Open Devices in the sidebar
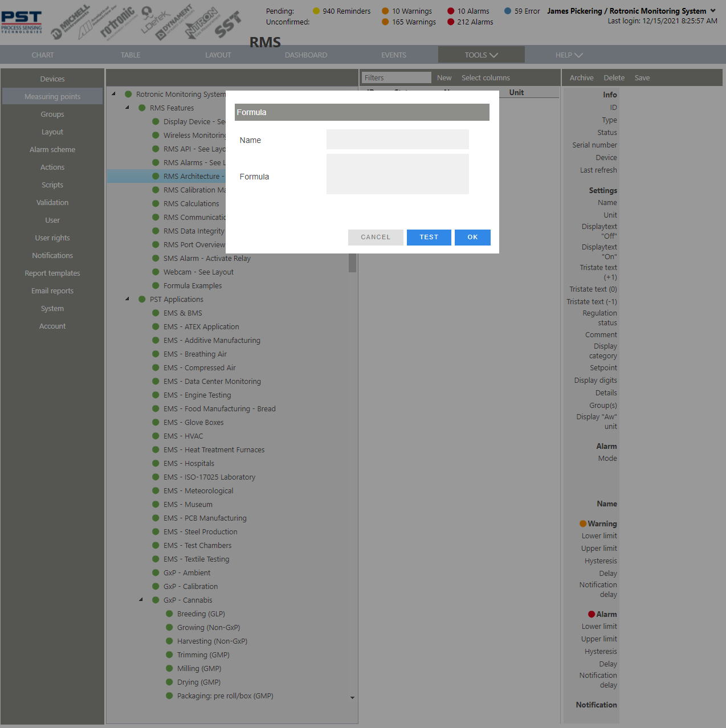The image size is (726, 728). click(x=52, y=79)
